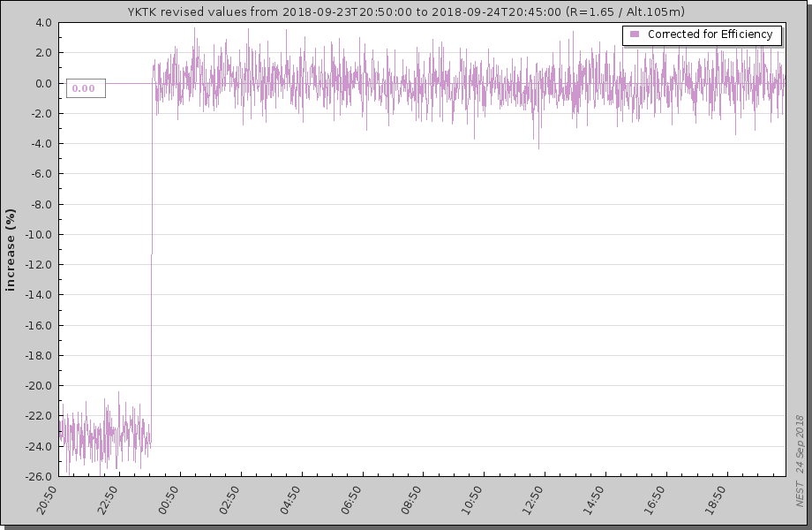
Task: Click the 20:50 x-axis time label
Action: (47, 500)
